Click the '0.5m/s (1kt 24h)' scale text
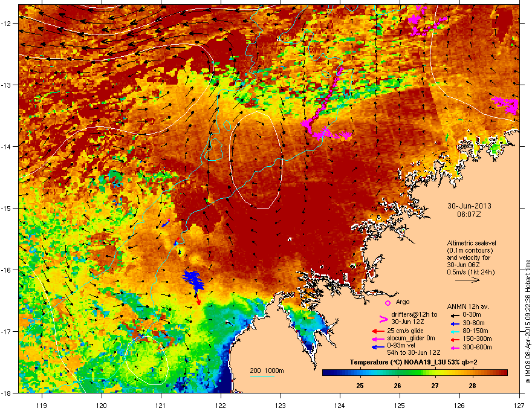 (471, 273)
